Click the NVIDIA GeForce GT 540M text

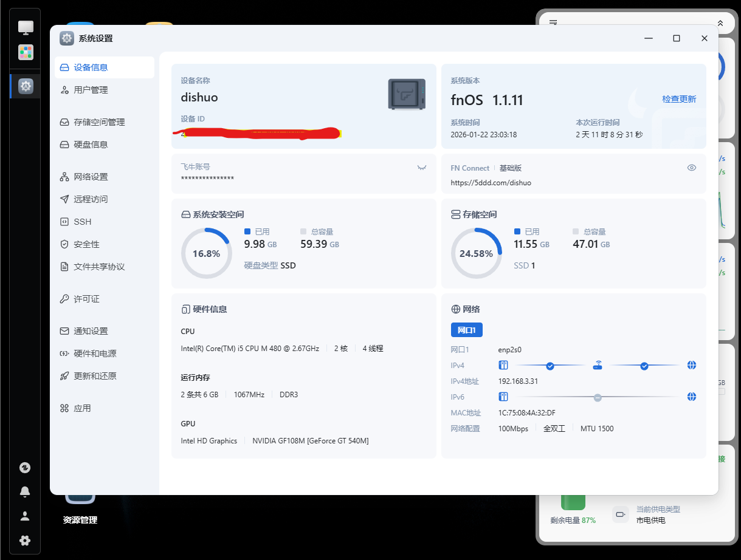(x=311, y=441)
